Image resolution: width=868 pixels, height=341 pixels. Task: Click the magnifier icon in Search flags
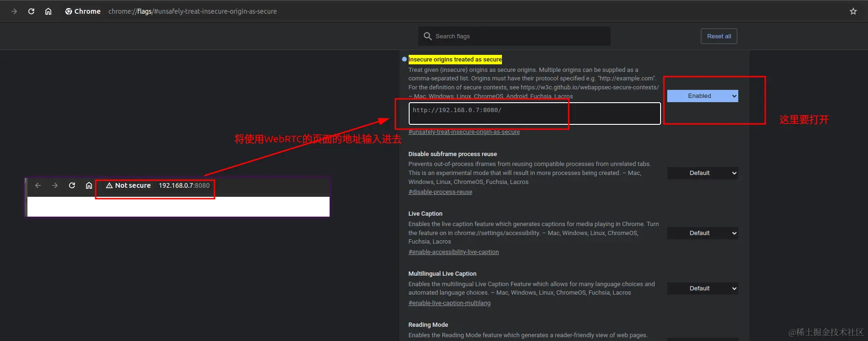428,36
